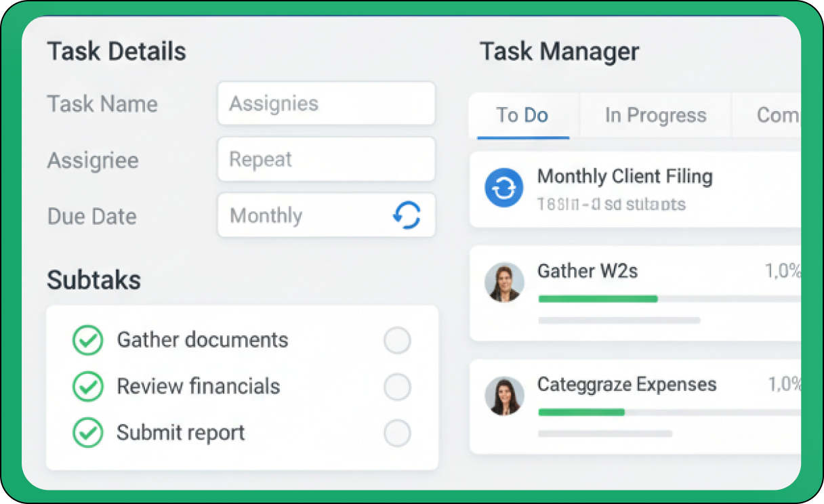Screen dimensions: 824x504
Task: Click the avatar on Categgraze Expenses task
Action: [x=504, y=396]
